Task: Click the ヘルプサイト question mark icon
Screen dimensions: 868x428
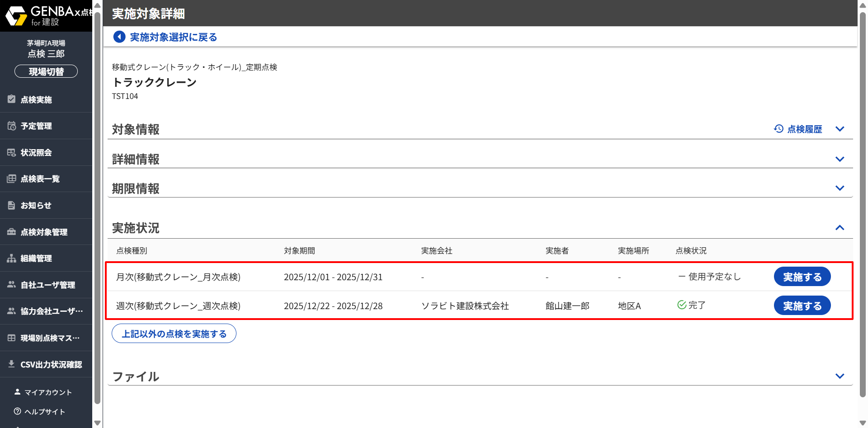Action: pos(18,411)
